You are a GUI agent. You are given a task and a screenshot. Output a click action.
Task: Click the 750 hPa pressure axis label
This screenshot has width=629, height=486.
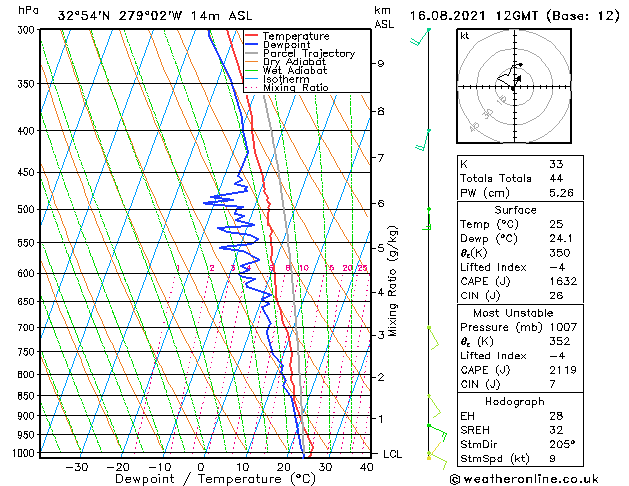tap(28, 352)
